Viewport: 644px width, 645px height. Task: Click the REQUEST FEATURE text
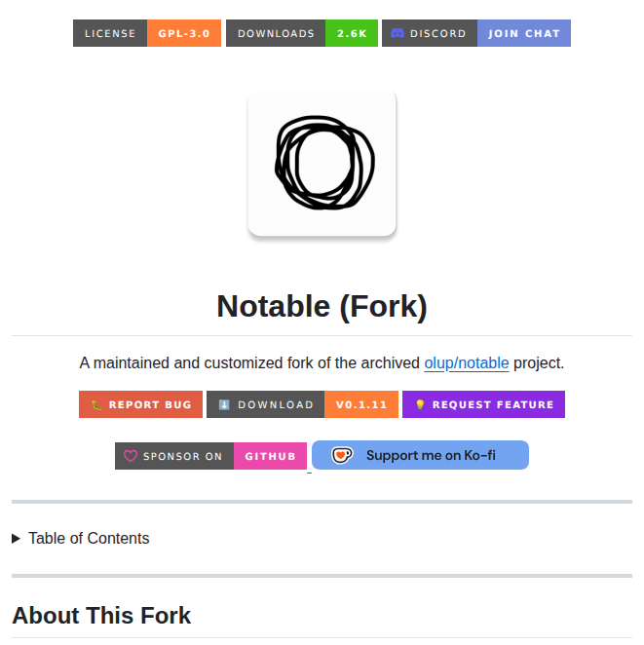(493, 404)
